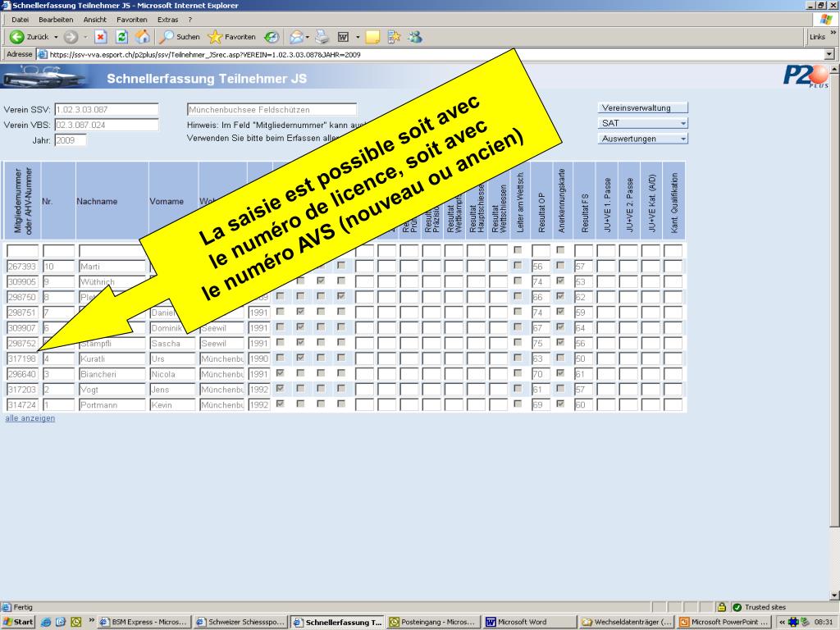This screenshot has width=840, height=630.
Task: Toggle second checkbox after 1990 in Kuratli row
Action: tap(300, 358)
